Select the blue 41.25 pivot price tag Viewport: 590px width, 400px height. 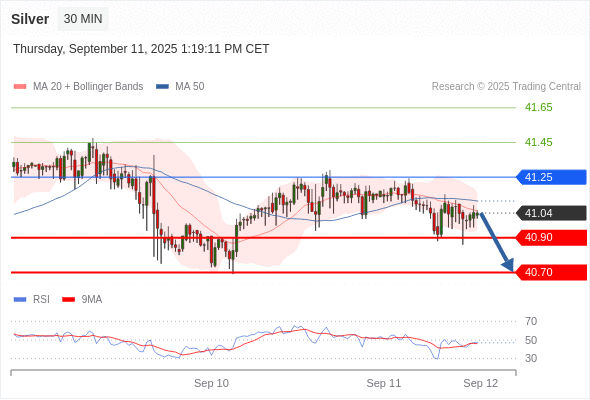point(551,177)
